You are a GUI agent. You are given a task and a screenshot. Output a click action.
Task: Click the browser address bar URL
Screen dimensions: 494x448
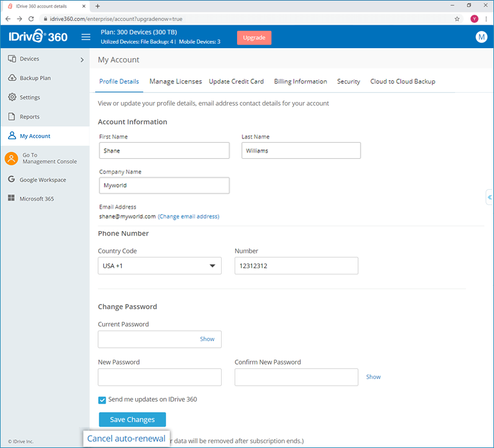coord(116,19)
